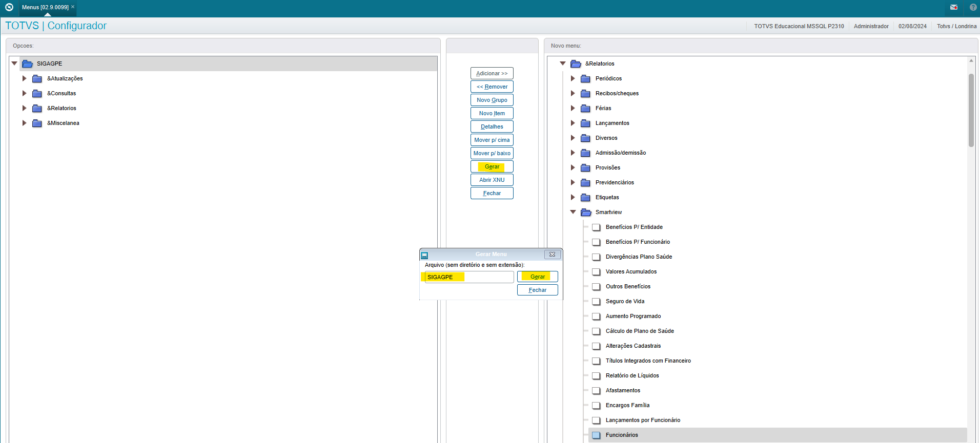Click the file name input field with SIGAGPE
The height and width of the screenshot is (443, 980).
[x=469, y=277]
